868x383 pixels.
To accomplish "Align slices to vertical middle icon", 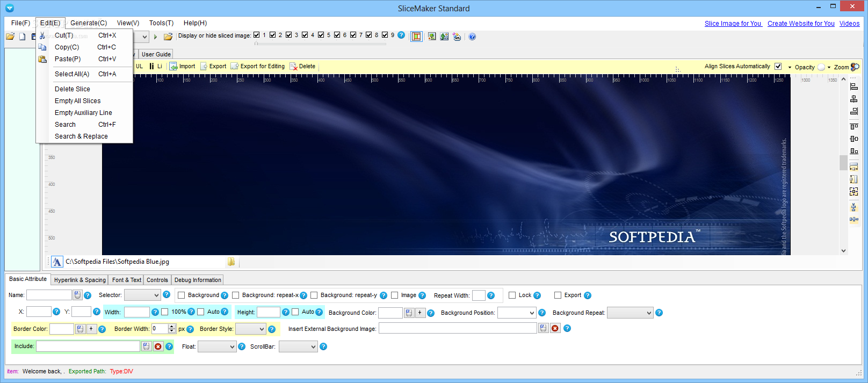I will click(x=854, y=139).
